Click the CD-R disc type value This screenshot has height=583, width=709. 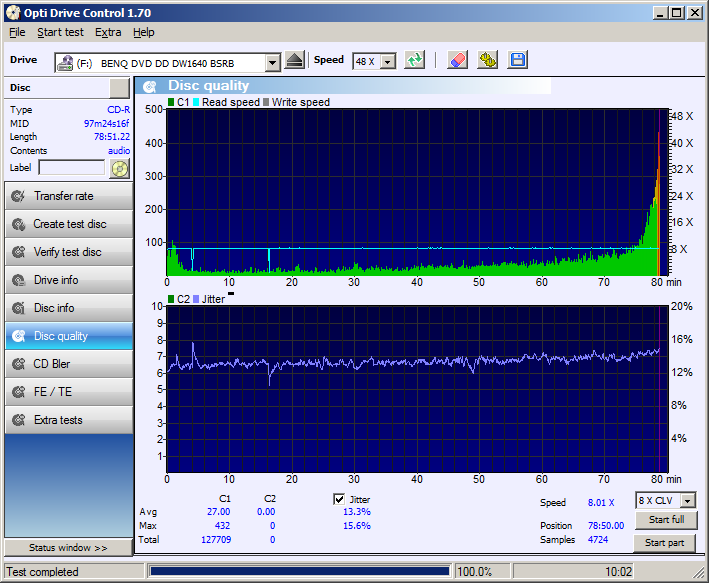[118, 110]
